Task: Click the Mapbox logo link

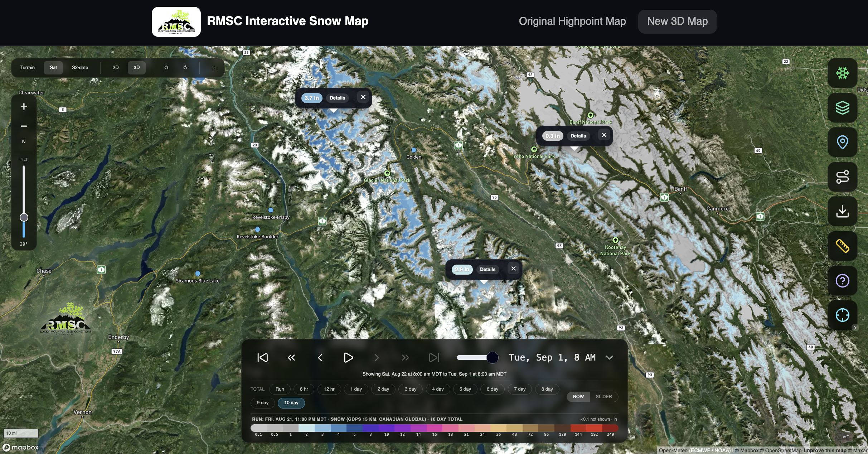Action: (x=20, y=447)
